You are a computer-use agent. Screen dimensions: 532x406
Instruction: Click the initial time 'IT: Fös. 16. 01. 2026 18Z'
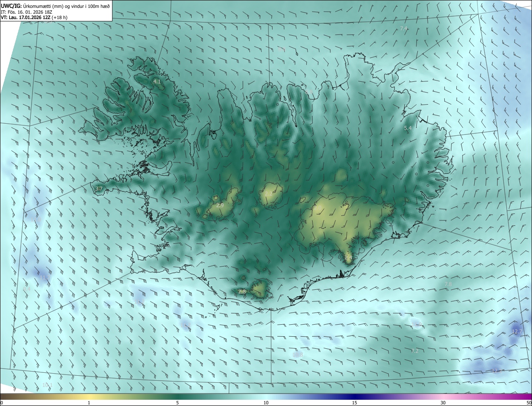tap(27, 12)
